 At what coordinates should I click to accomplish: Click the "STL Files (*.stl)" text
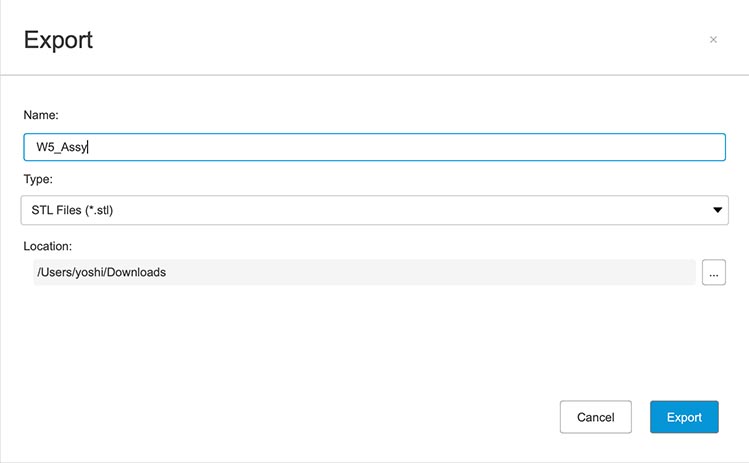pos(80,210)
